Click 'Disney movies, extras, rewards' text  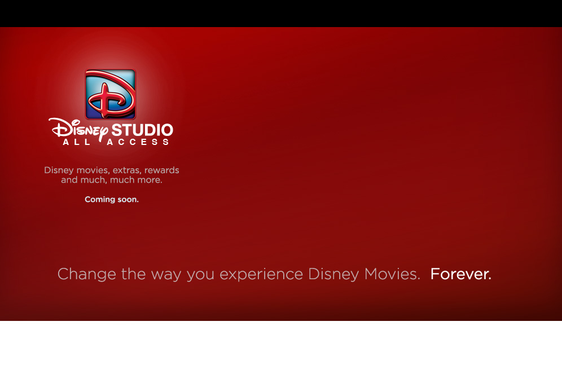click(x=112, y=170)
